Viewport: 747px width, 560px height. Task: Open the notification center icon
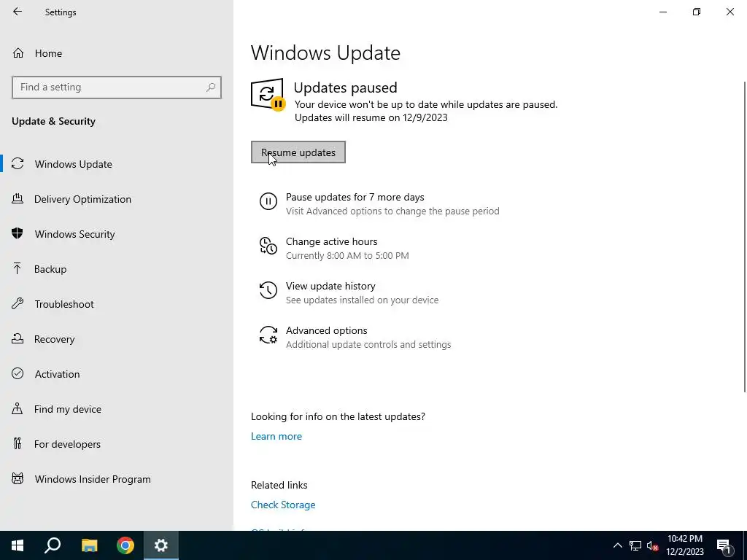(x=724, y=545)
